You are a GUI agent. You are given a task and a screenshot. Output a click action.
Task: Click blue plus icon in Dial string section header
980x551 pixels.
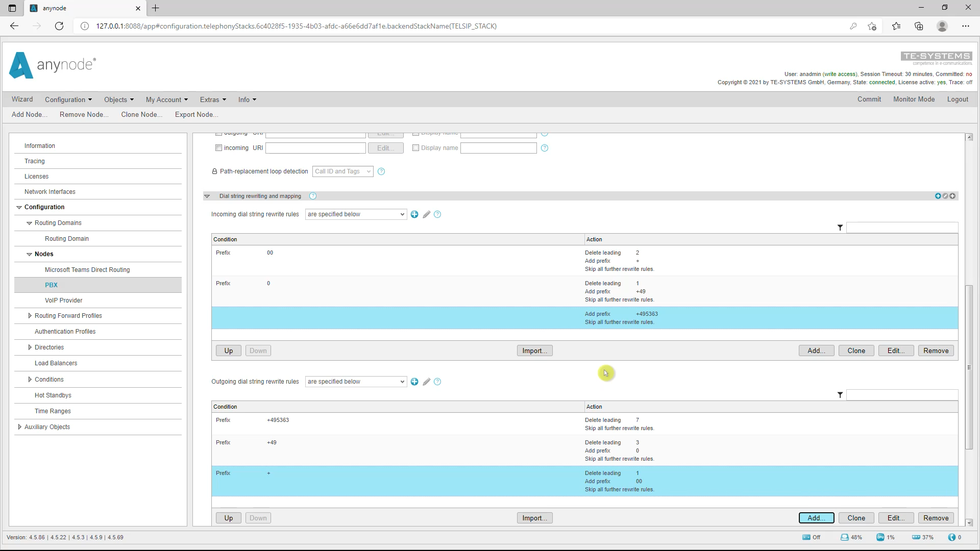coord(938,196)
